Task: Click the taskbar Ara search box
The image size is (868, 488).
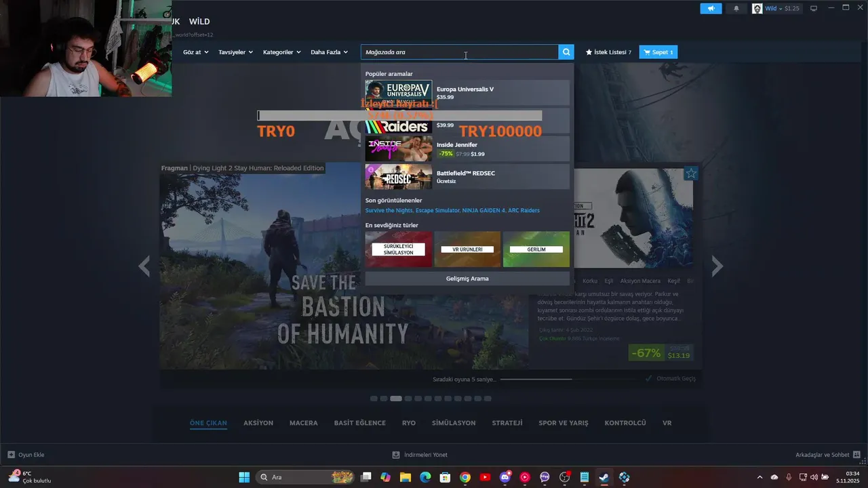Action: click(306, 477)
